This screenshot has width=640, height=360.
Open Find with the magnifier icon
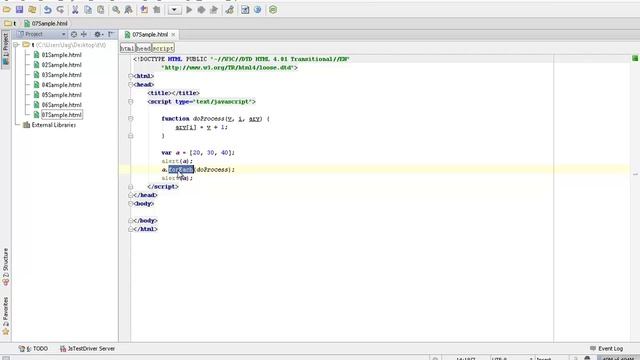(116, 9)
